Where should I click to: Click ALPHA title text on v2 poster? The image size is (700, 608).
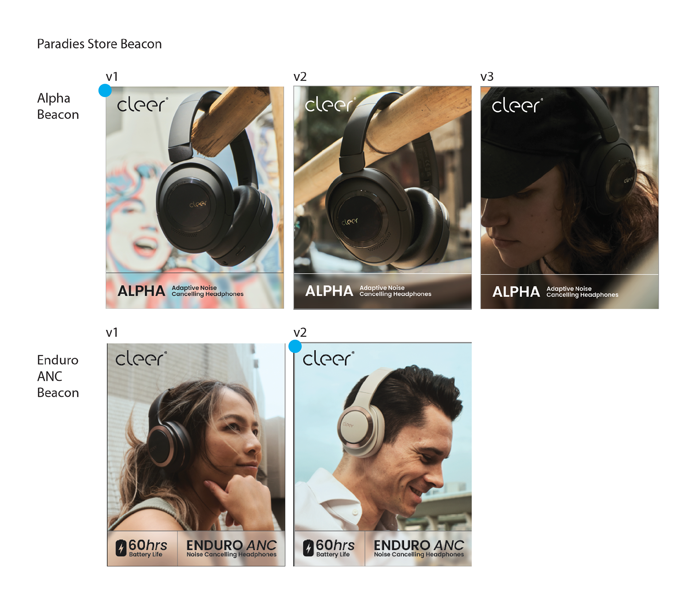pyautogui.click(x=329, y=291)
